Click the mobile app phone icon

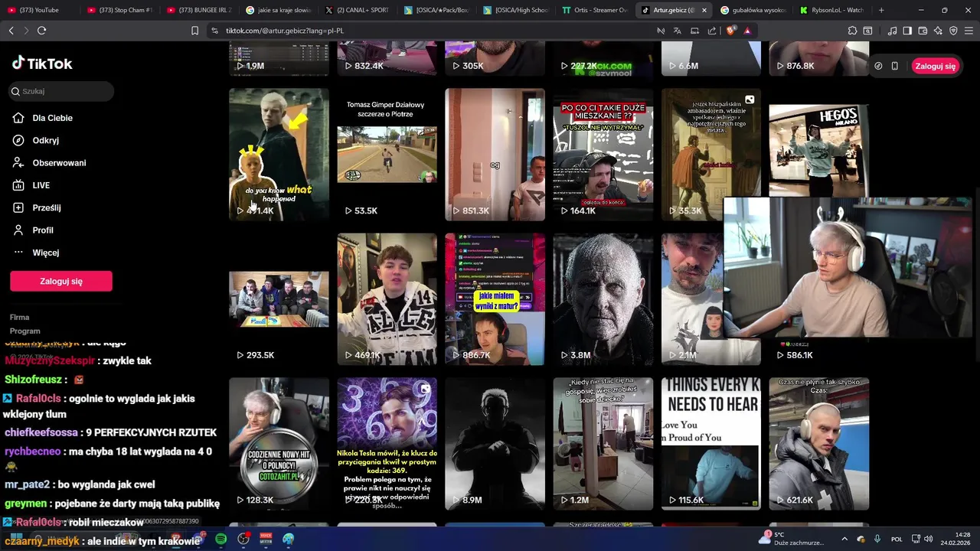click(x=894, y=66)
